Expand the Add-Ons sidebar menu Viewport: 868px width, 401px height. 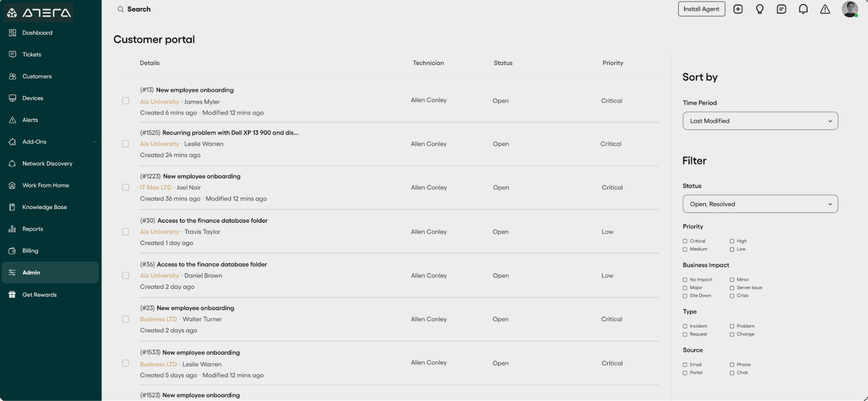tap(34, 141)
